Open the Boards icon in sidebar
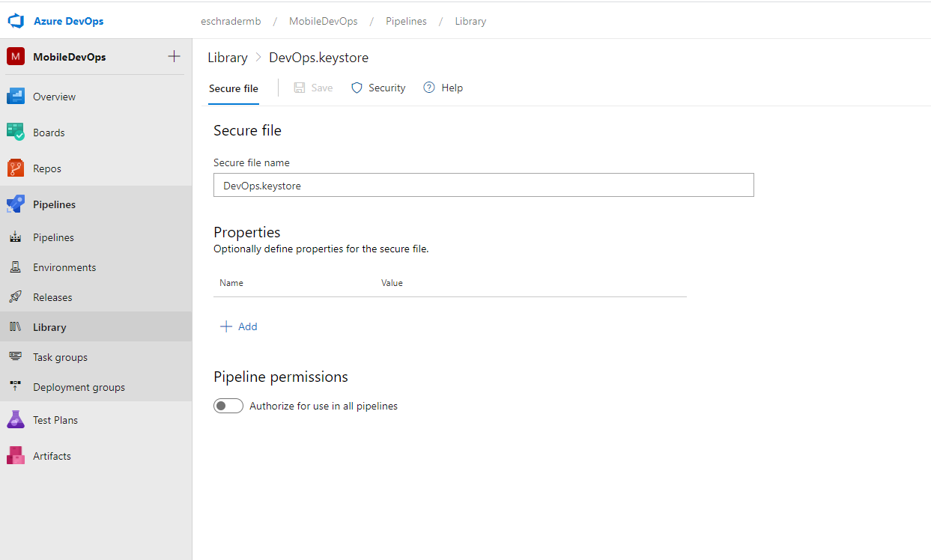Viewport: 931px width, 560px height. point(16,133)
